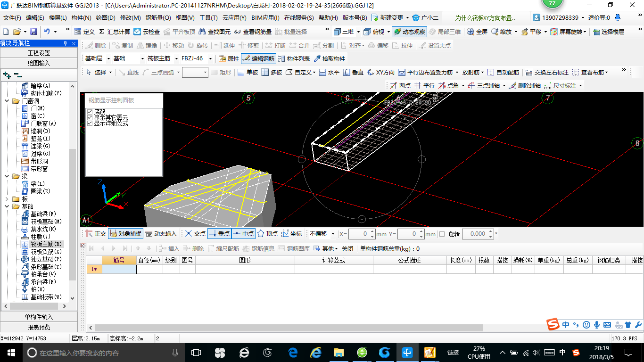The image size is (644, 362).
Task: Click the undo arrow icon
Action: [47, 32]
